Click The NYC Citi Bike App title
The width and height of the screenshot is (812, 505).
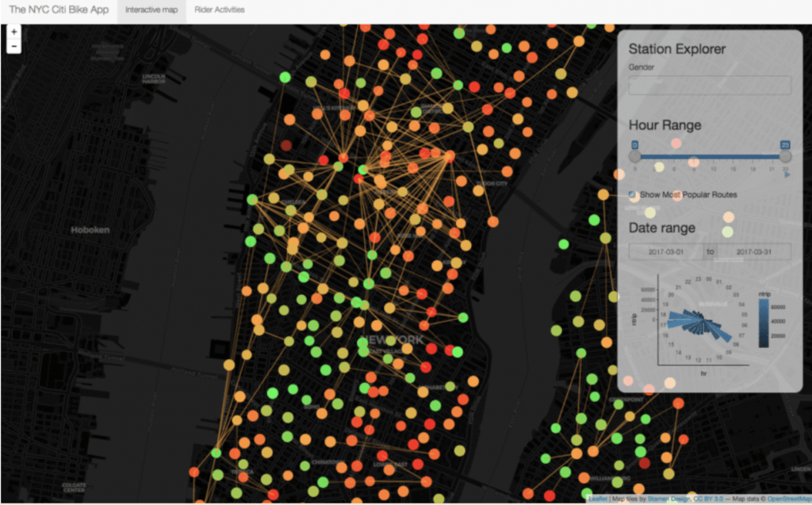(59, 10)
